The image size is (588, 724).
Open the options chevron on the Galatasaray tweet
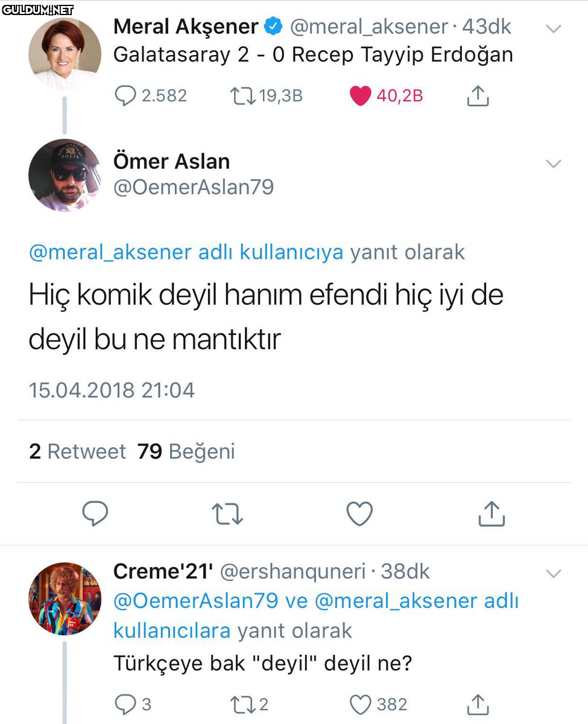click(553, 28)
